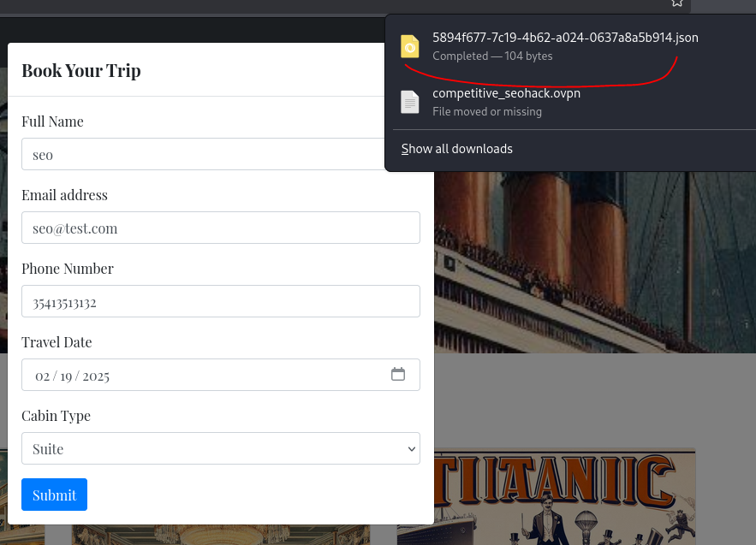Click the Email address label
This screenshot has width=756, height=545.
64,195
